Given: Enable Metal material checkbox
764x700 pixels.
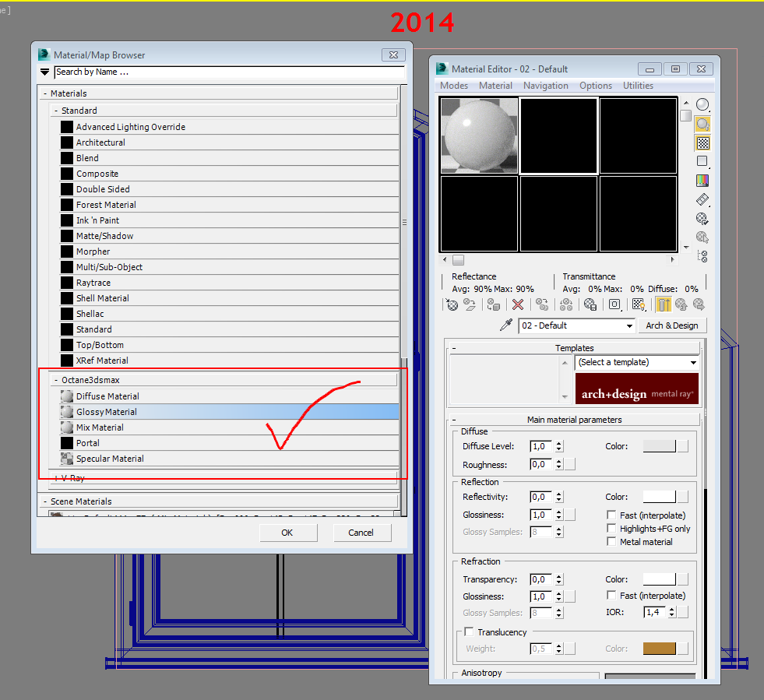Looking at the screenshot, I should pos(611,541).
